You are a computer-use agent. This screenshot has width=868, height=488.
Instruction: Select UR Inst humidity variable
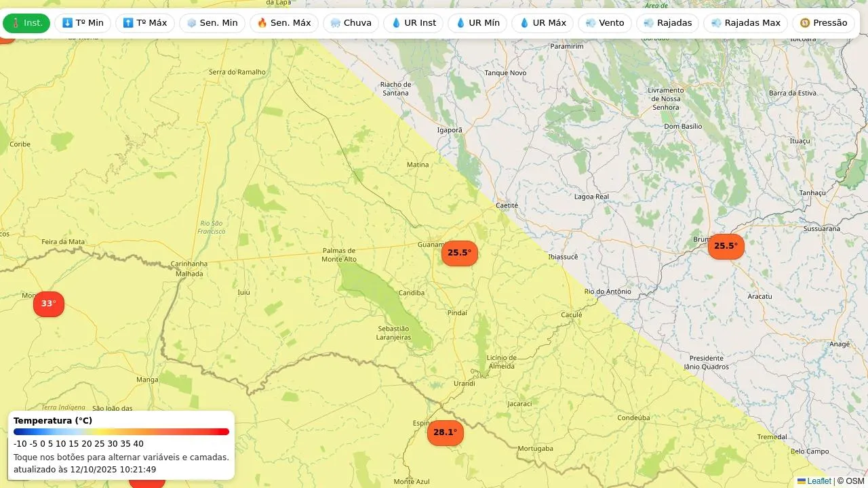pos(414,23)
